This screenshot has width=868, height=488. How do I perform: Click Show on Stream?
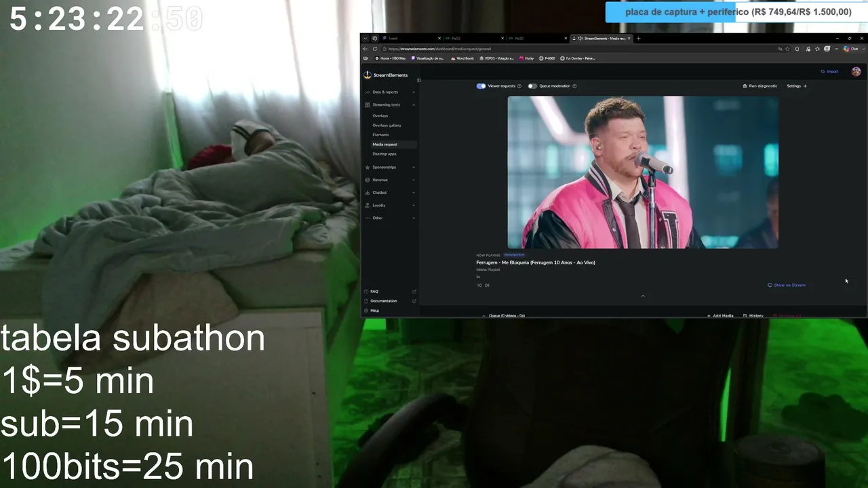[787, 285]
